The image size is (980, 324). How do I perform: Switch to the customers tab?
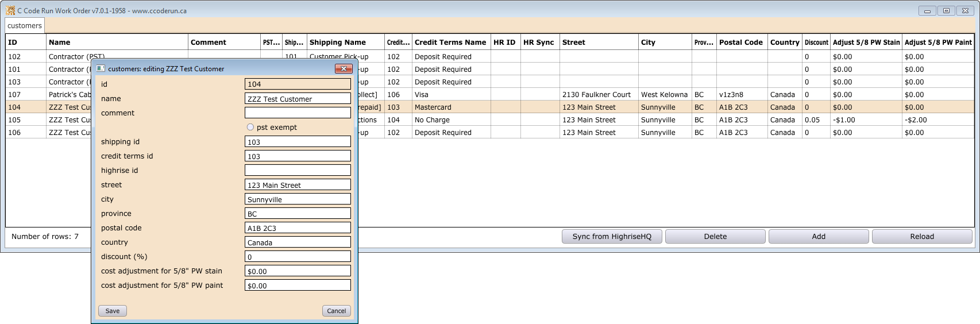click(x=25, y=26)
